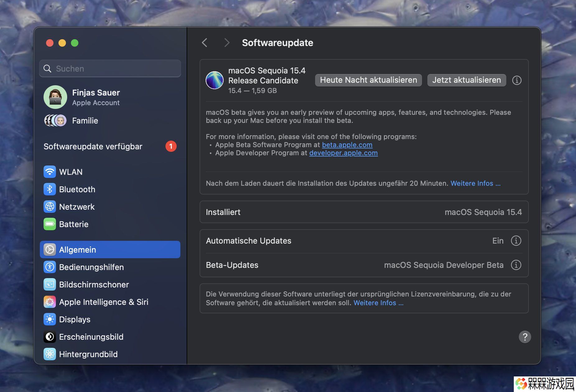The height and width of the screenshot is (392, 576).
Task: Click macOS Sequoia 15.4 Release Candidate title
Action: pyautogui.click(x=267, y=75)
